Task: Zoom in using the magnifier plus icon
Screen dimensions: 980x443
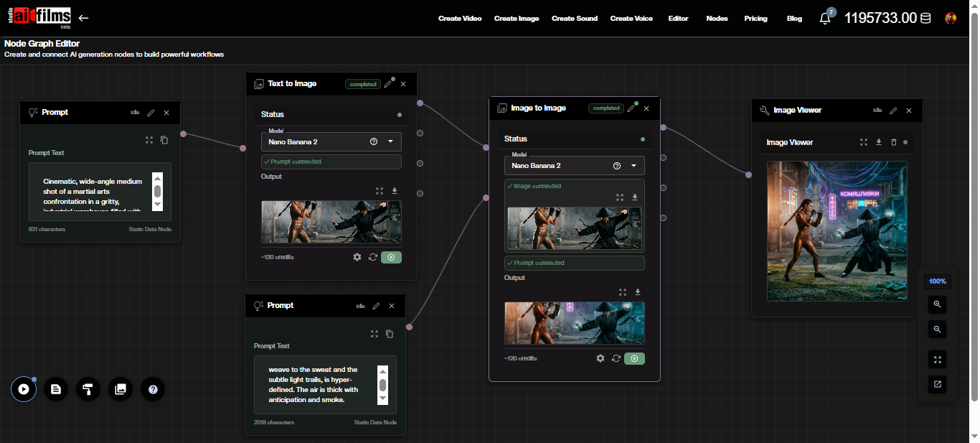Action: coord(937,304)
